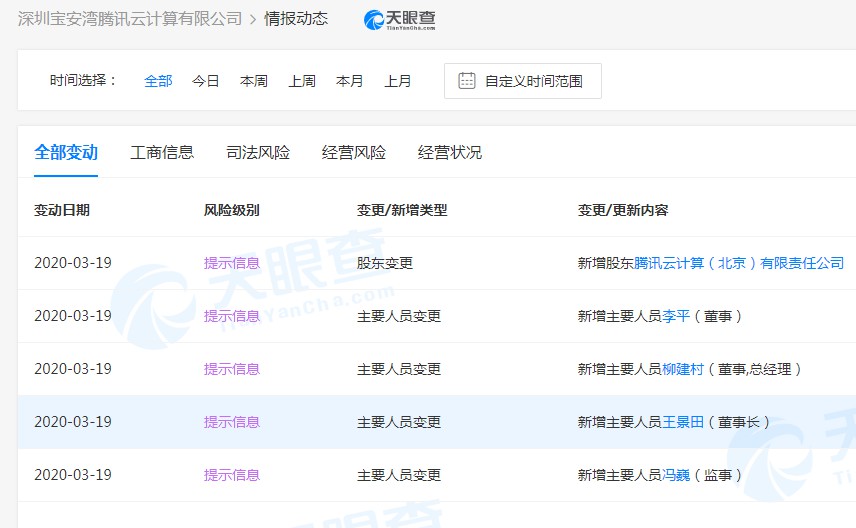The width and height of the screenshot is (856, 528).
Task: Switch to the 工商信息 tab
Action: (x=162, y=152)
